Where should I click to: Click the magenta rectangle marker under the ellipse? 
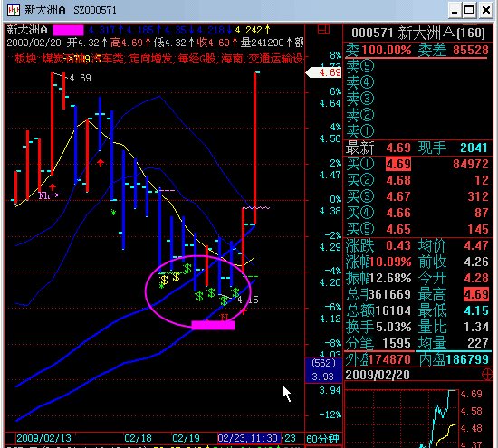(213, 326)
